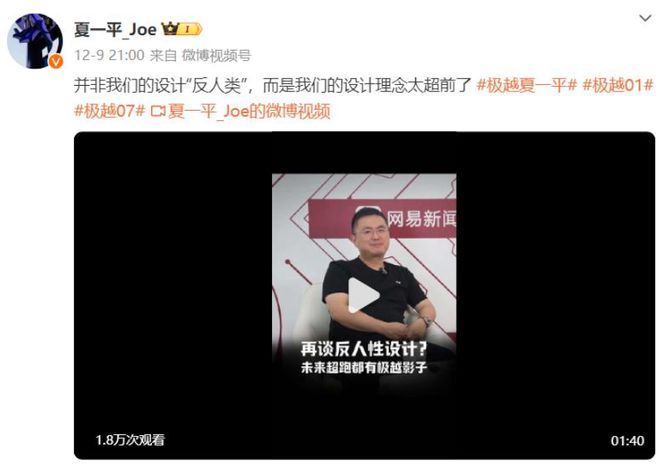
Task: Click the 01:40 video duration label
Action: tap(627, 441)
